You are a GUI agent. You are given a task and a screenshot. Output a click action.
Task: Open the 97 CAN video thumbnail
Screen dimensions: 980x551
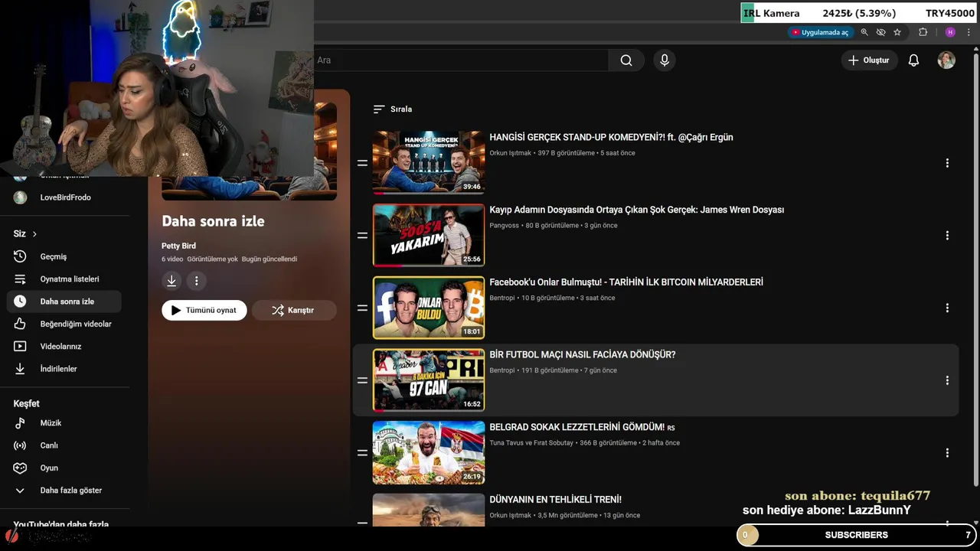point(429,380)
